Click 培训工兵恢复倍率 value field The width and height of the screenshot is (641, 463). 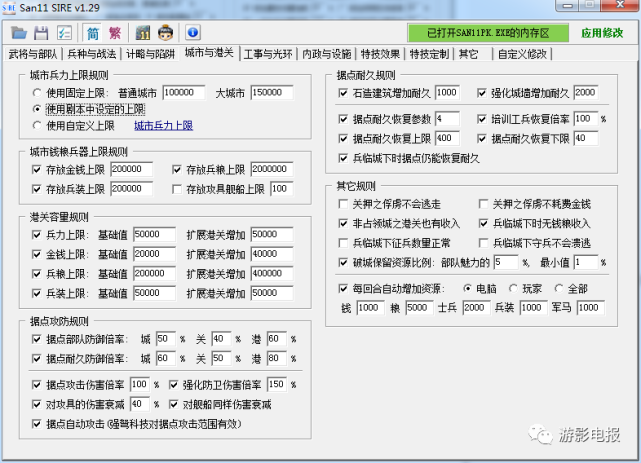point(586,119)
